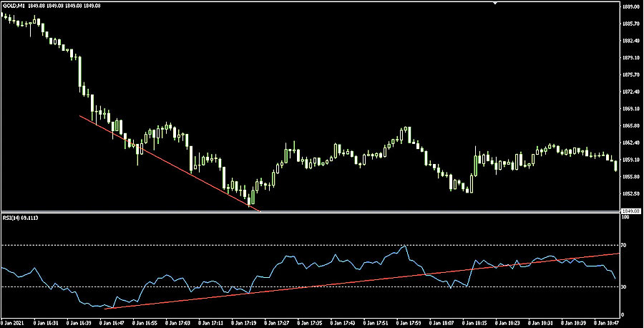The image size is (644, 328).
Task: Click the lowest candle at the trendline end
Action: (x=251, y=201)
